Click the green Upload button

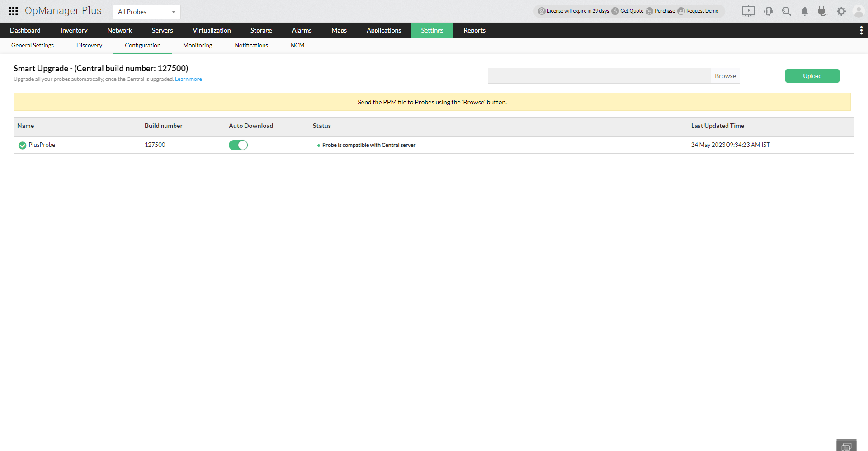tap(812, 76)
